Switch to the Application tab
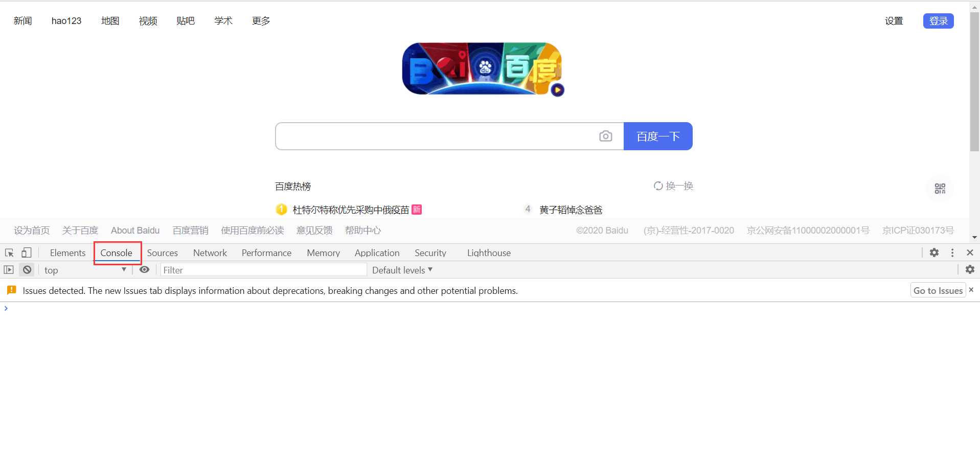The height and width of the screenshot is (461, 980). (377, 253)
